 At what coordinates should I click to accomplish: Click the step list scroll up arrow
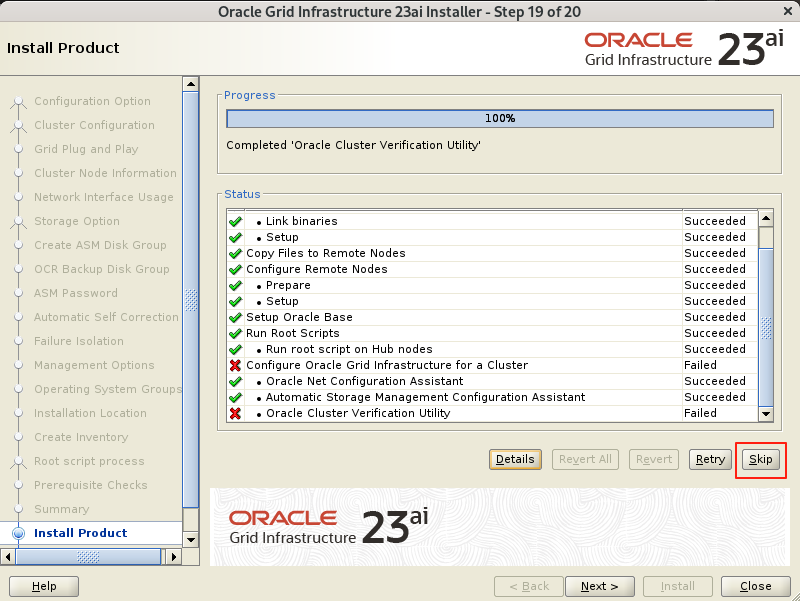190,84
